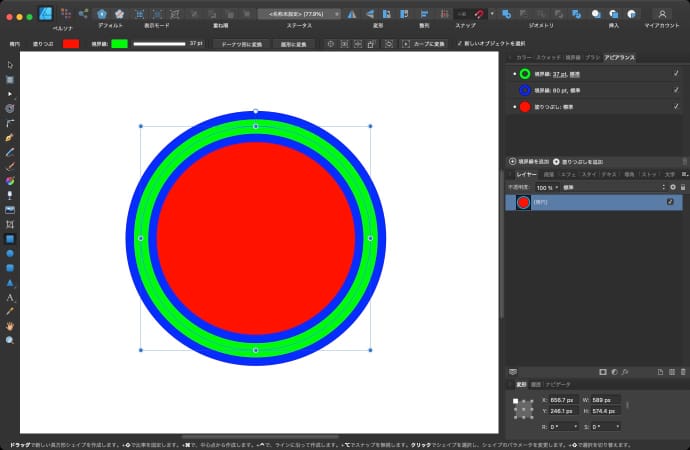Open the document zoom title dropdown
The image size is (690, 450).
300,13
